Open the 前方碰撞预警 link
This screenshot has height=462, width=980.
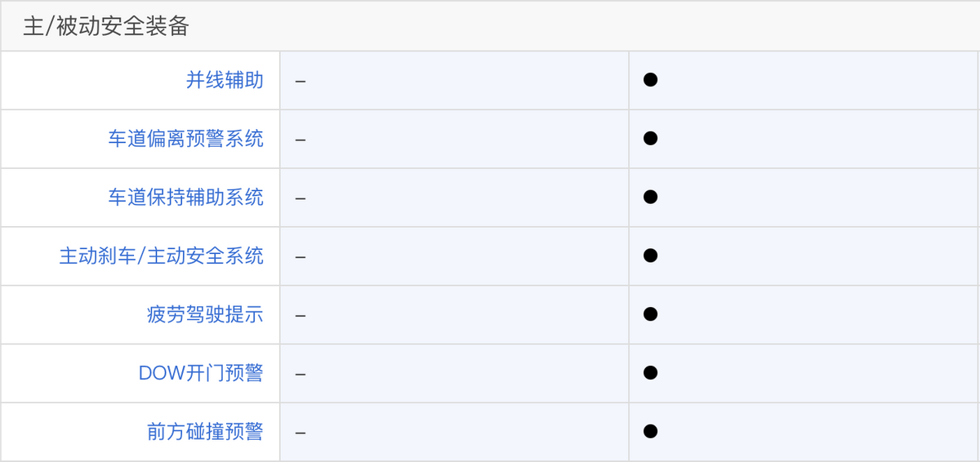(x=206, y=433)
